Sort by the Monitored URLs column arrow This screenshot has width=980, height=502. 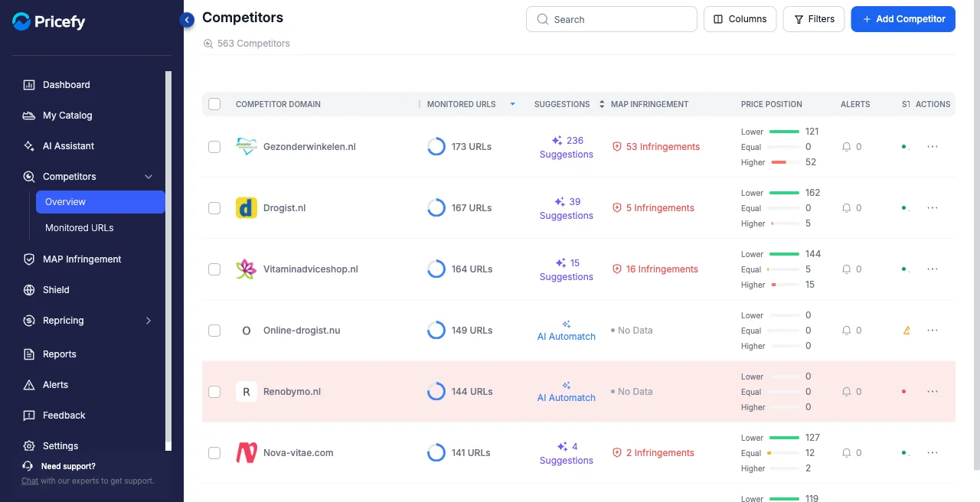[x=513, y=104]
